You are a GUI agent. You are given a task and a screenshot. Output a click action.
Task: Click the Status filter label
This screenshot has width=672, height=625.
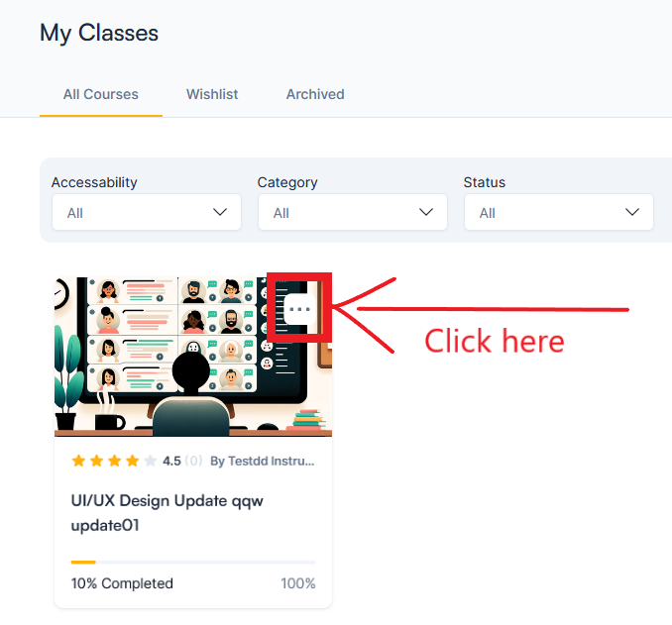pyautogui.click(x=485, y=182)
